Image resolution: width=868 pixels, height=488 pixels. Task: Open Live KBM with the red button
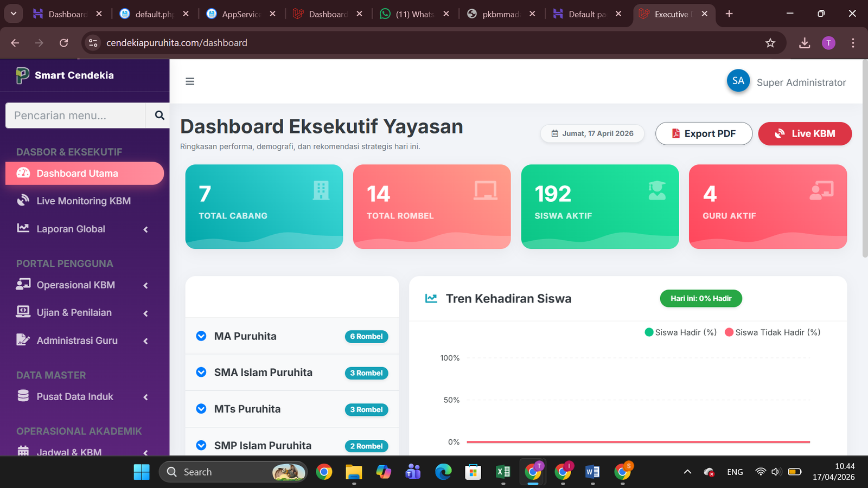805,133
